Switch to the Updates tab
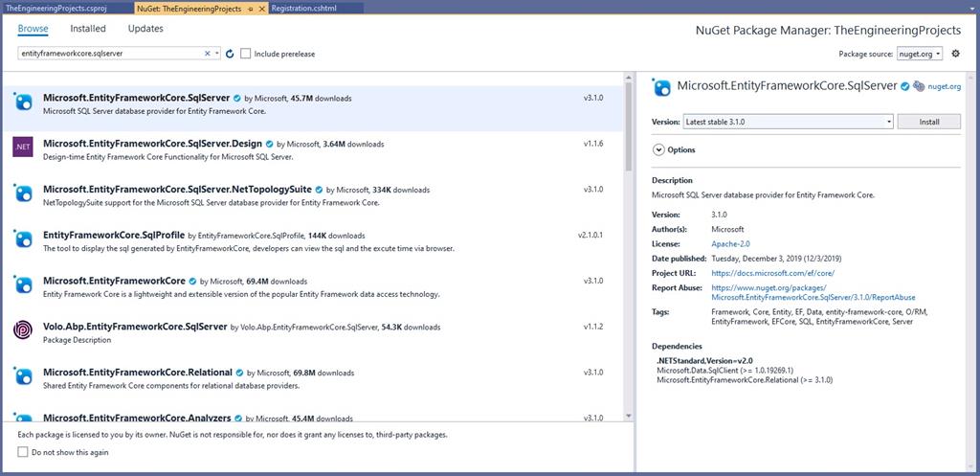 pyautogui.click(x=145, y=29)
